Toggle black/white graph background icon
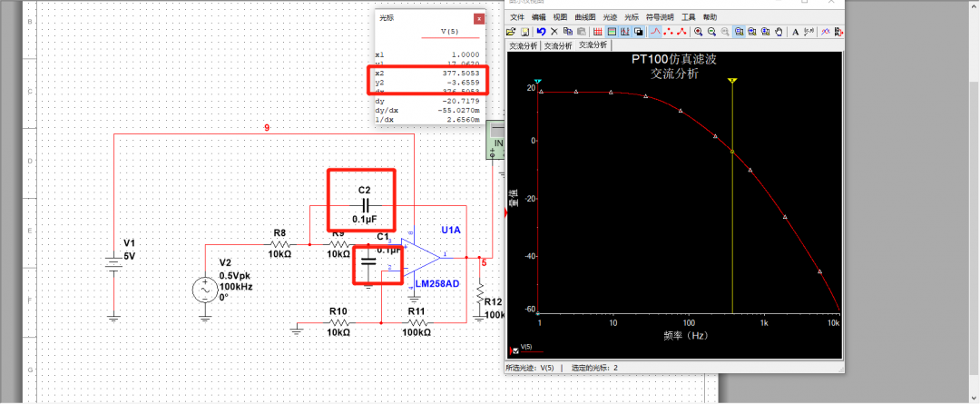This screenshot has width=980, height=404. pos(639,31)
